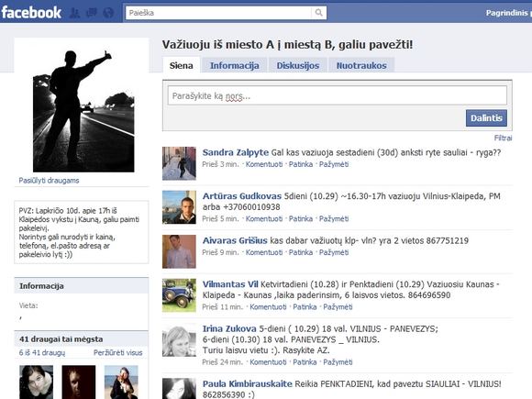Open the notifications globe icon
Viewport: 532px width, 399px height.
(108, 13)
